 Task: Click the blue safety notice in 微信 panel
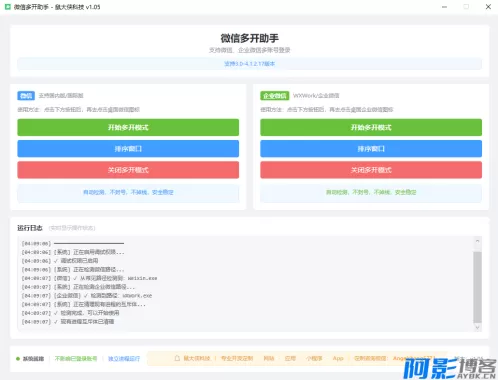click(128, 192)
